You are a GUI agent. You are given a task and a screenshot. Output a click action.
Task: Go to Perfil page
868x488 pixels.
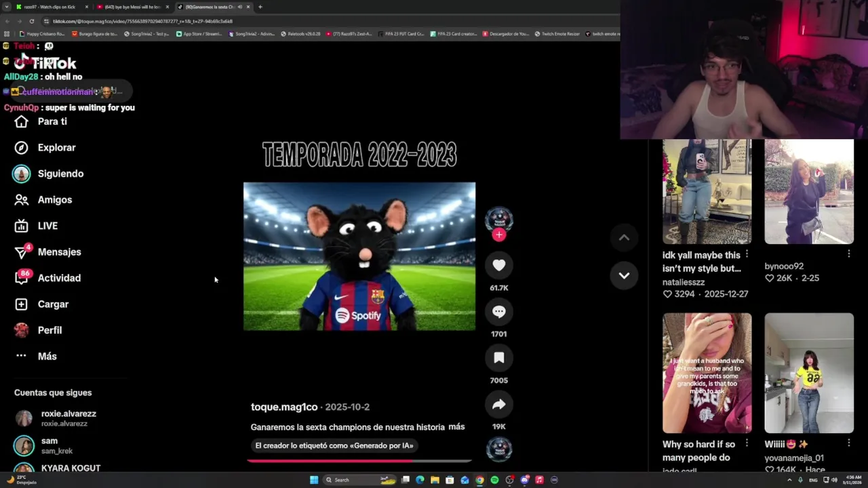pos(38,330)
